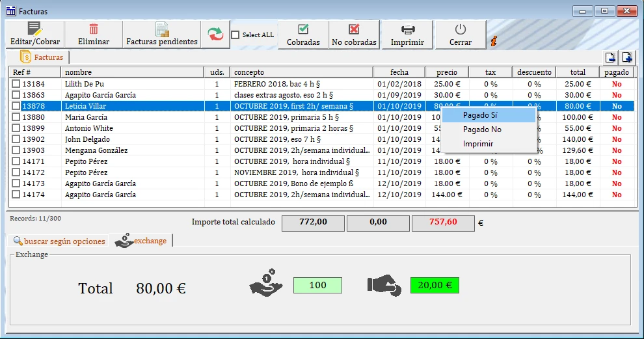Click the Cerrar power icon
The image size is (644, 339).
pyautogui.click(x=461, y=29)
